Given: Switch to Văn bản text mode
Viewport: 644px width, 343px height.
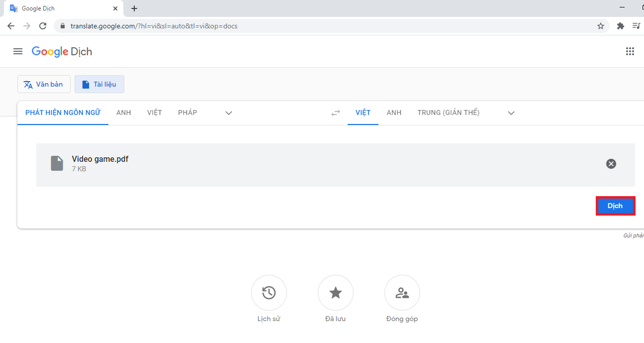Looking at the screenshot, I should [44, 84].
